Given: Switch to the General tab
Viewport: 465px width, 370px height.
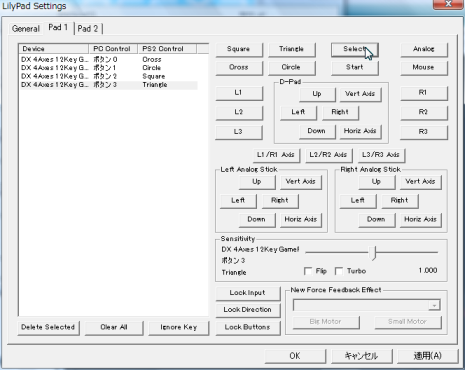Looking at the screenshot, I should [25, 29].
